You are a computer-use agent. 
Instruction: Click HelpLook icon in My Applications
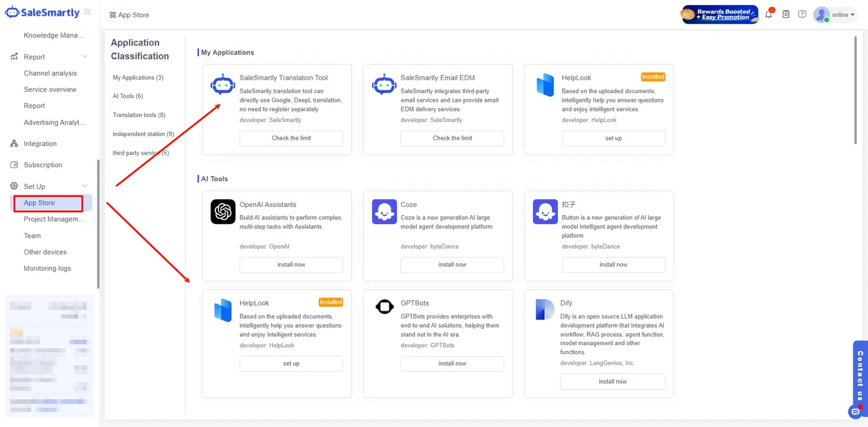click(x=545, y=85)
